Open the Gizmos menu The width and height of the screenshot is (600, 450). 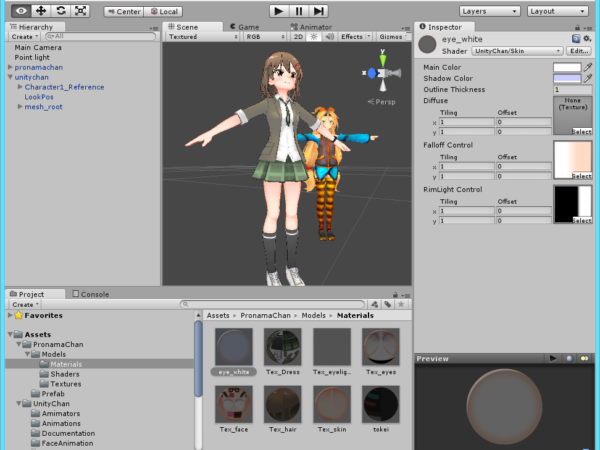(x=392, y=37)
